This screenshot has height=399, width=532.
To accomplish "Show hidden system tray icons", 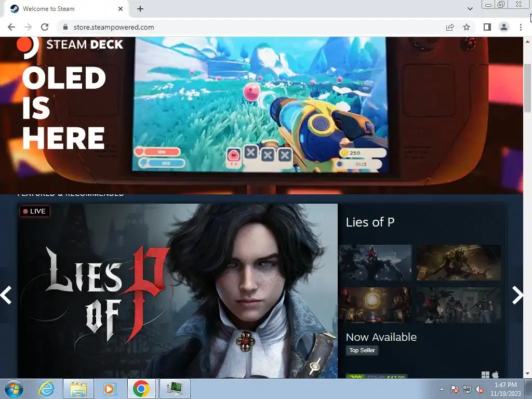I will [x=442, y=389].
